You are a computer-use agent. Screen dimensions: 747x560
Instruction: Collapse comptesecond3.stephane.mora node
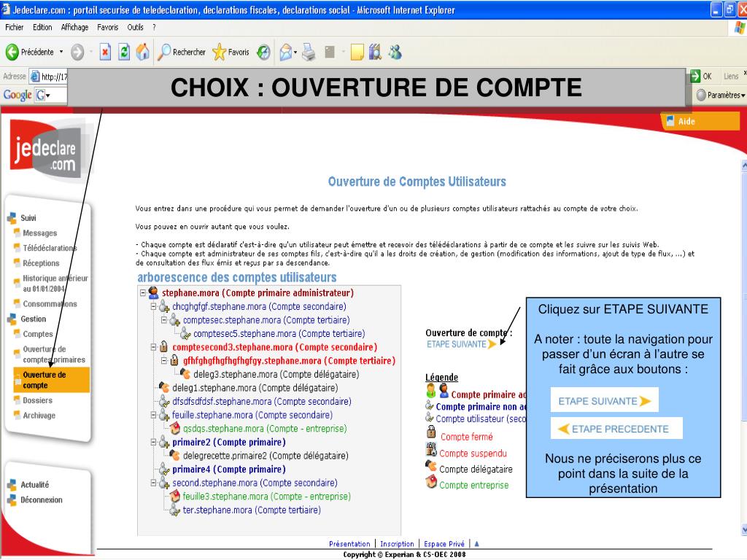153,347
